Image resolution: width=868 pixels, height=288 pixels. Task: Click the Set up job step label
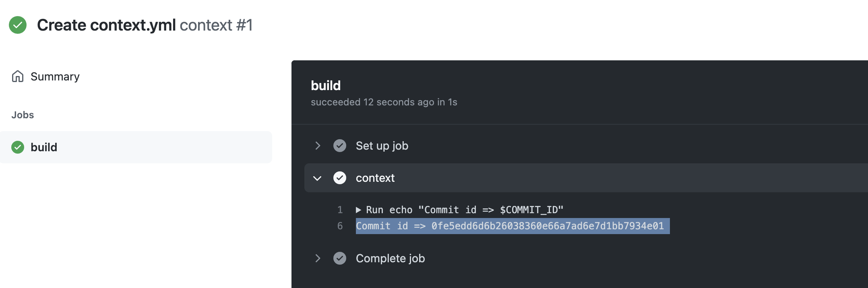[x=382, y=146]
